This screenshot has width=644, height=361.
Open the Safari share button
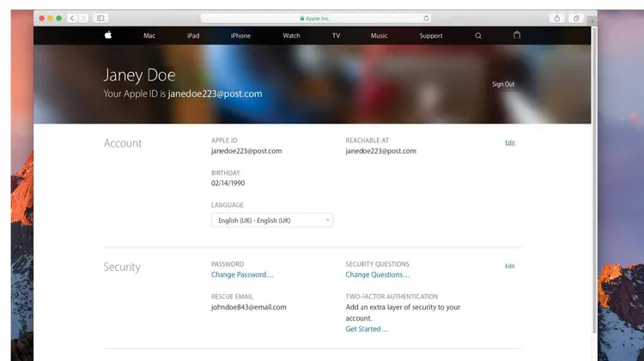[x=557, y=18]
